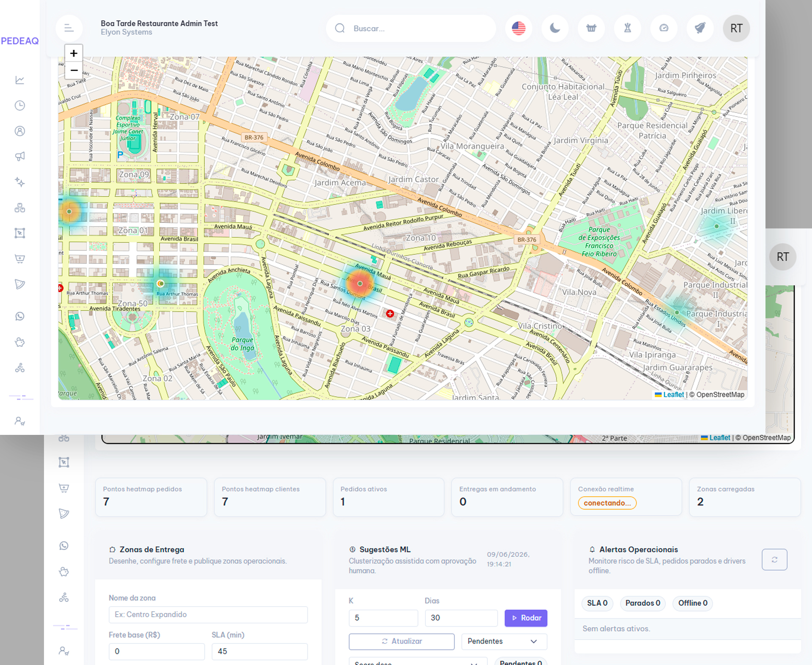Click the Nome da zona input field

coord(208,615)
